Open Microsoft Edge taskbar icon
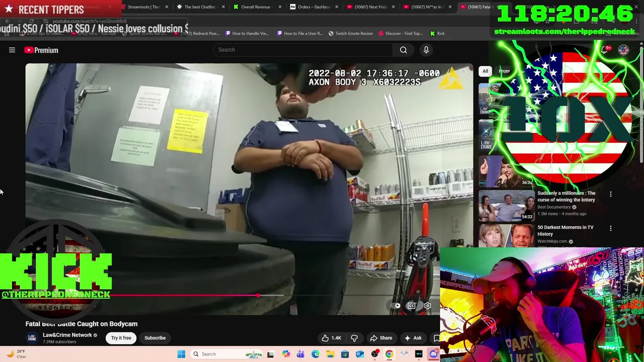644x362 pixels. (x=315, y=354)
